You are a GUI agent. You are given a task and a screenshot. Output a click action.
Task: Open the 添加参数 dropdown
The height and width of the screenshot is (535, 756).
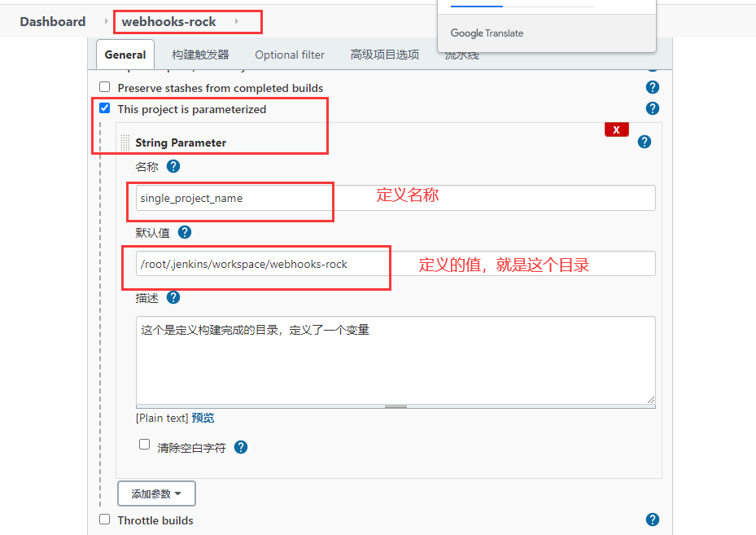[x=156, y=493]
